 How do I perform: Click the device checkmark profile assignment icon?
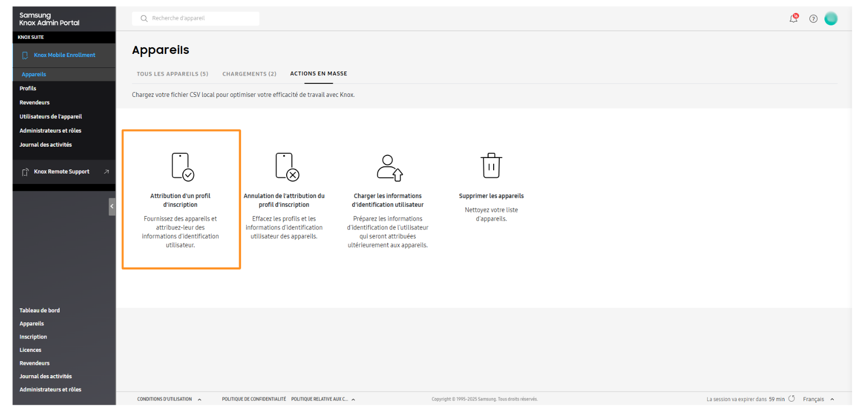click(x=183, y=166)
